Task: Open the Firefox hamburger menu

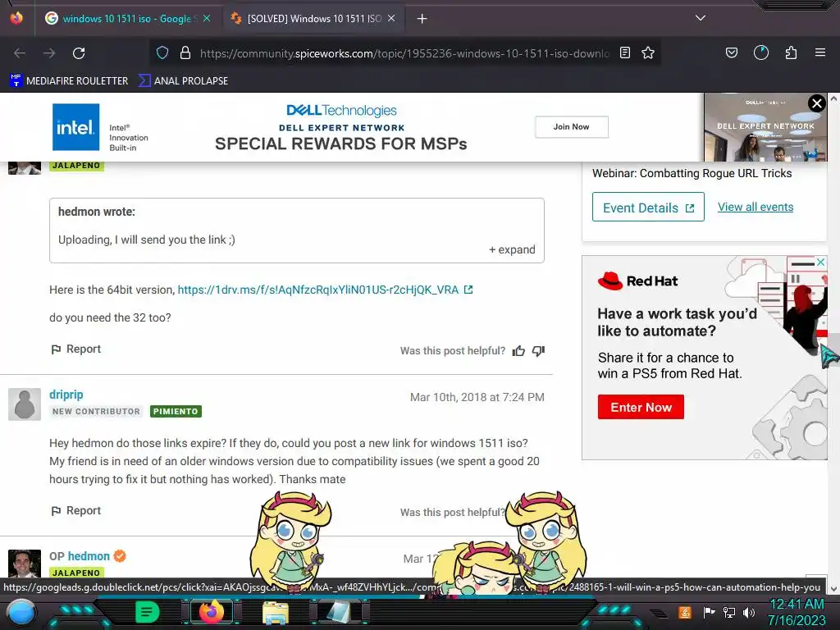Action: tap(820, 52)
